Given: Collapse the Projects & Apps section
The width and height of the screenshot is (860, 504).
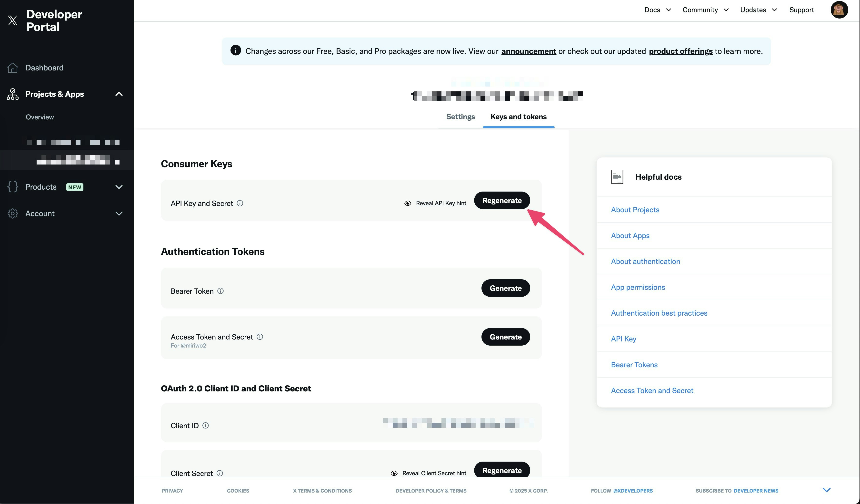Looking at the screenshot, I should pyautogui.click(x=119, y=94).
